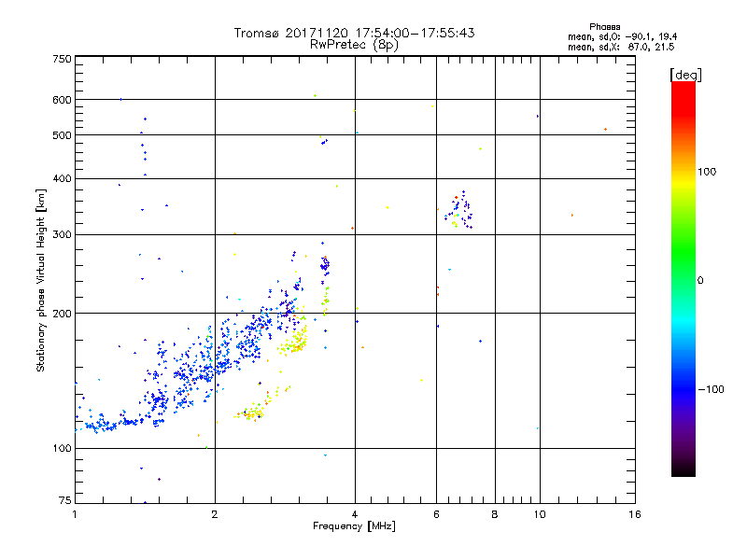Click the '300' y-axis tick label
Screen dimensions: 747x560
click(62, 234)
